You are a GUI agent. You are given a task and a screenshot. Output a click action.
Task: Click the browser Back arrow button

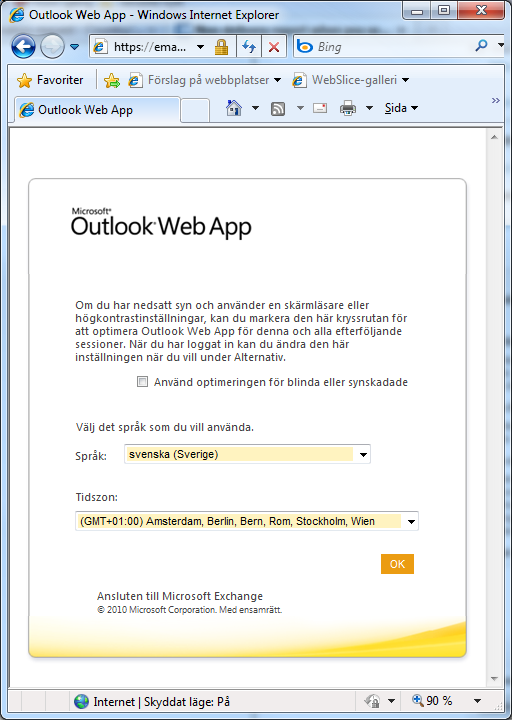[23, 47]
